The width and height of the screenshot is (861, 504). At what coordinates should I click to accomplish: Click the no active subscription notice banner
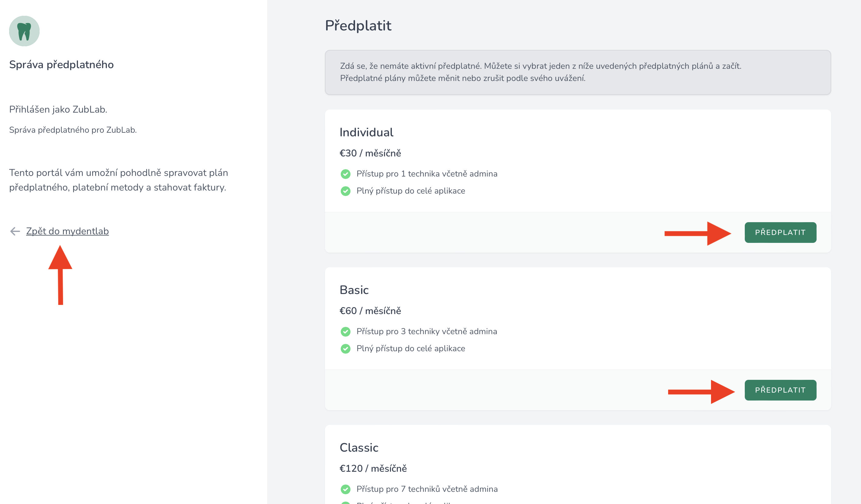[577, 72]
